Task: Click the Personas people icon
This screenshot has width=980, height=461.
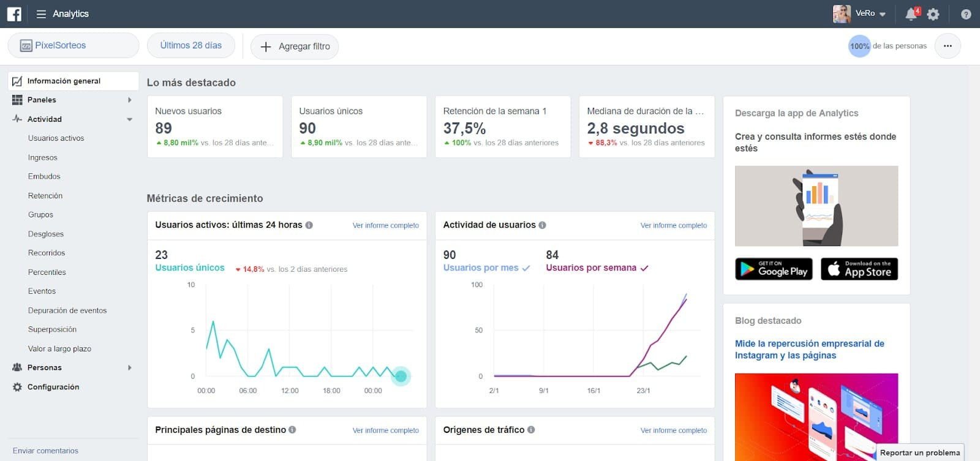Action: click(x=17, y=367)
